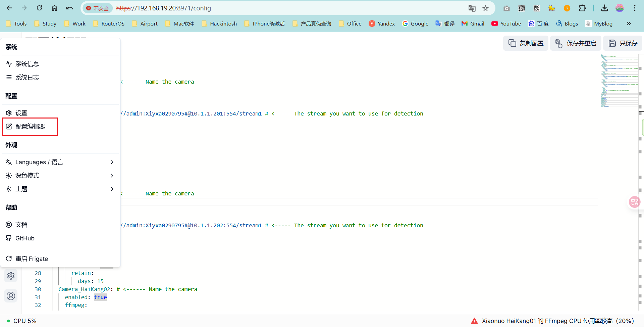644x327 pixels.
Task: Open 系统日志 system logs menu item
Action: pos(60,77)
